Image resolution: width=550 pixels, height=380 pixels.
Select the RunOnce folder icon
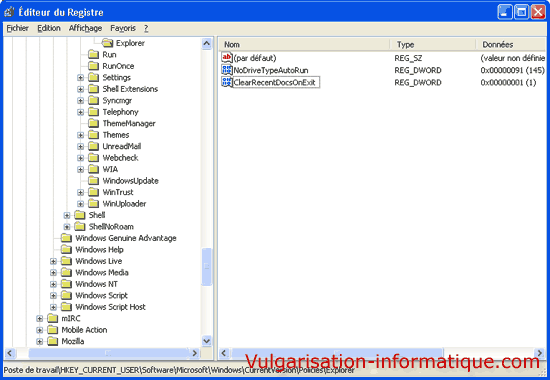coord(93,66)
